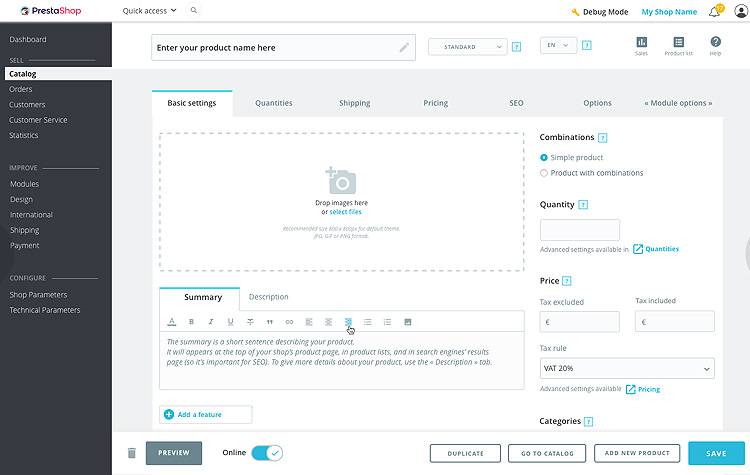The height and width of the screenshot is (475, 750).
Task: Click the Go to catalog button
Action: [547, 453]
